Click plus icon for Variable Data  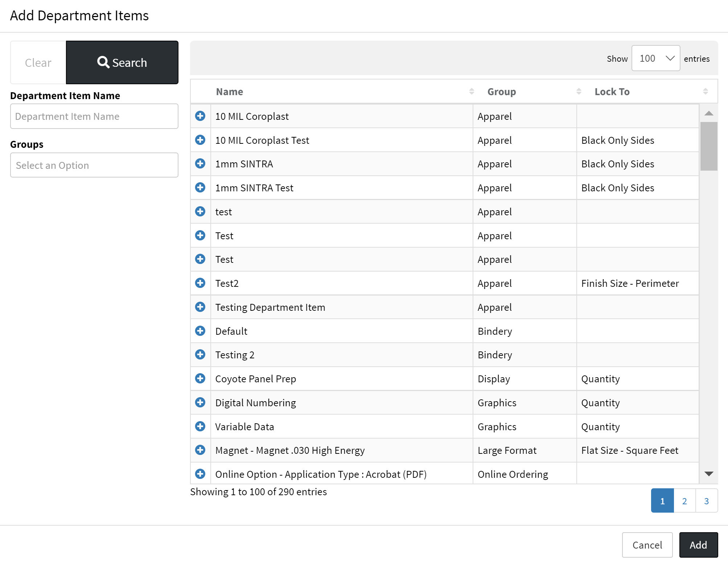pyautogui.click(x=200, y=427)
